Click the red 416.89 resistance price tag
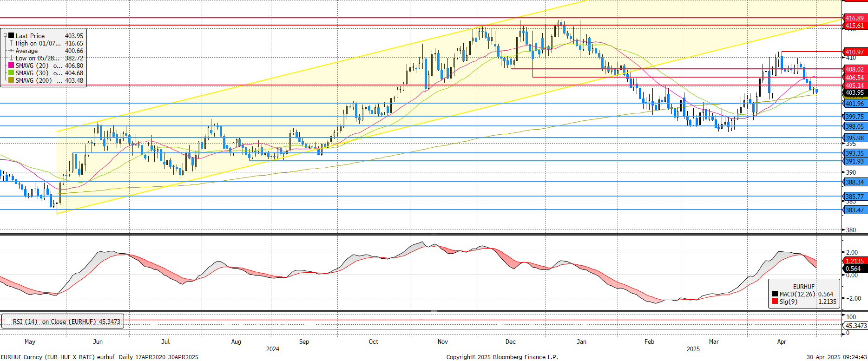Image resolution: width=868 pixels, height=361 pixels. coord(854,18)
